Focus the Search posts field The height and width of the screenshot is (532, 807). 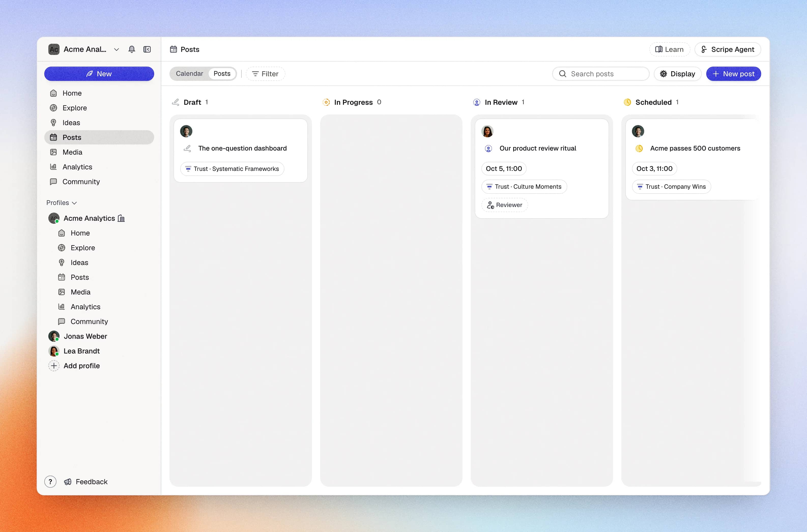coord(601,74)
